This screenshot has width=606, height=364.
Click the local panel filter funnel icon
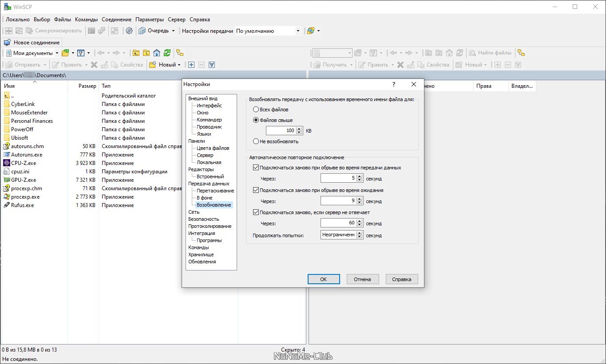81,53
